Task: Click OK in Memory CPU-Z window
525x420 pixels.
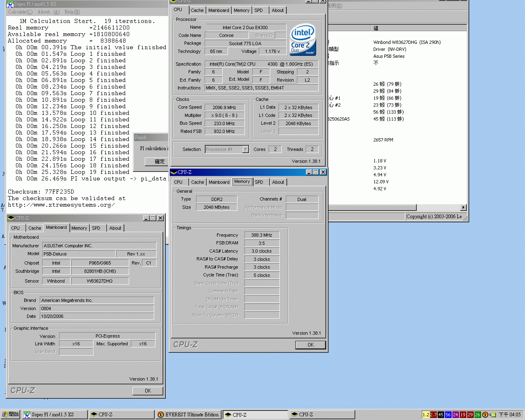Action: (x=310, y=345)
